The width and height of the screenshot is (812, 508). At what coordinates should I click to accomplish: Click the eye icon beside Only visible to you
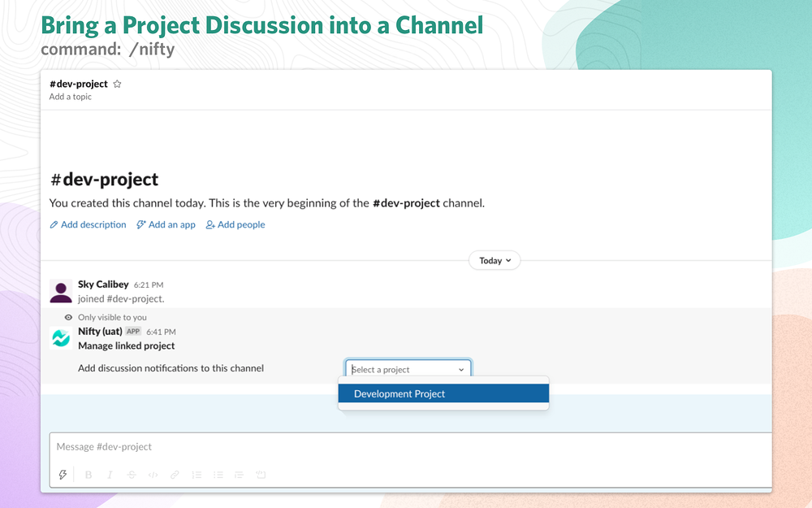pos(68,317)
